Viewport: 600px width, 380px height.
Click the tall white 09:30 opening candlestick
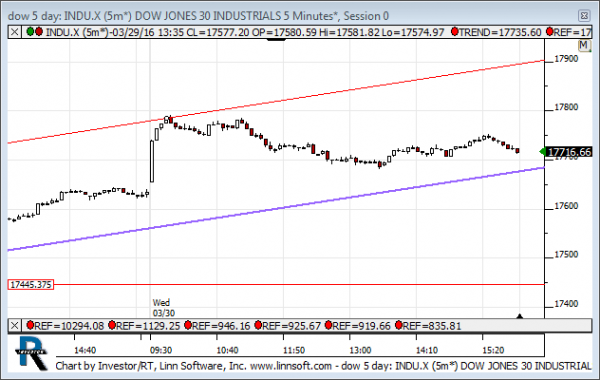tap(152, 161)
